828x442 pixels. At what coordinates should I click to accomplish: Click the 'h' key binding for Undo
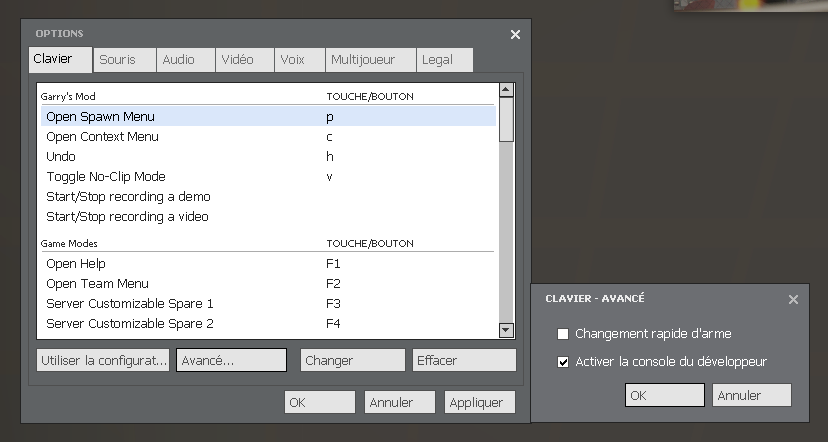click(330, 156)
